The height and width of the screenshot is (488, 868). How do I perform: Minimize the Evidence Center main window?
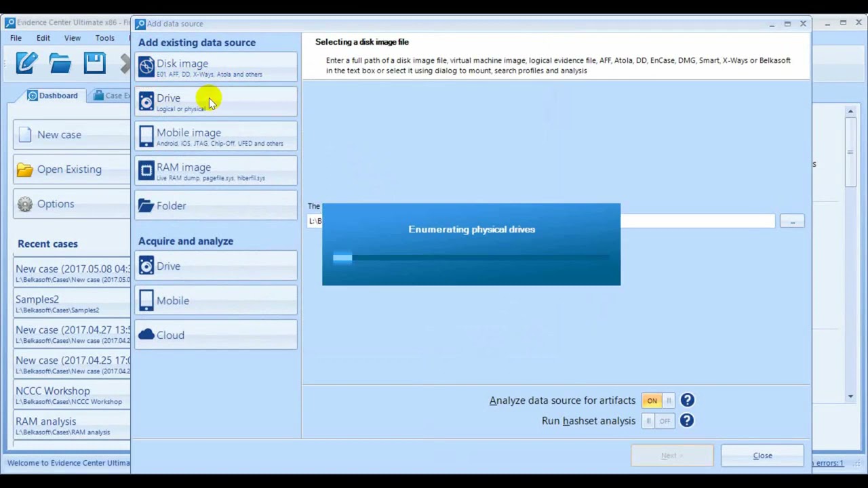pyautogui.click(x=828, y=23)
